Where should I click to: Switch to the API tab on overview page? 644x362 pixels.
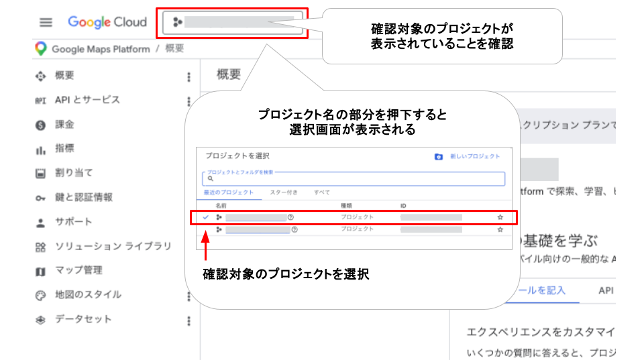[605, 290]
